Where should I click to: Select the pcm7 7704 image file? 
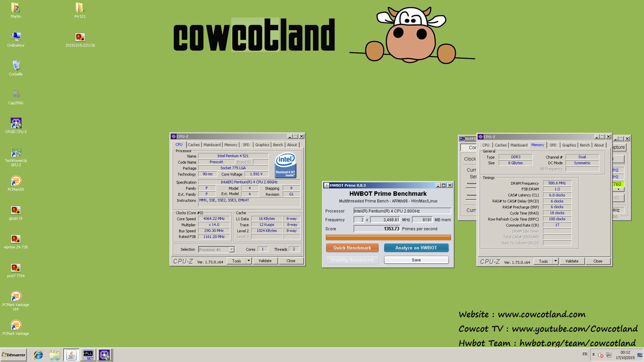point(16,270)
